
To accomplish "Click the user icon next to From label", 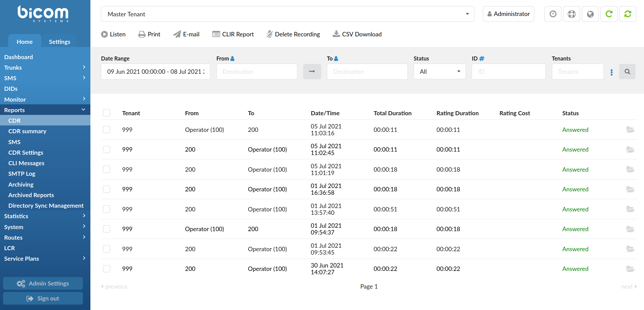I will pos(232,58).
